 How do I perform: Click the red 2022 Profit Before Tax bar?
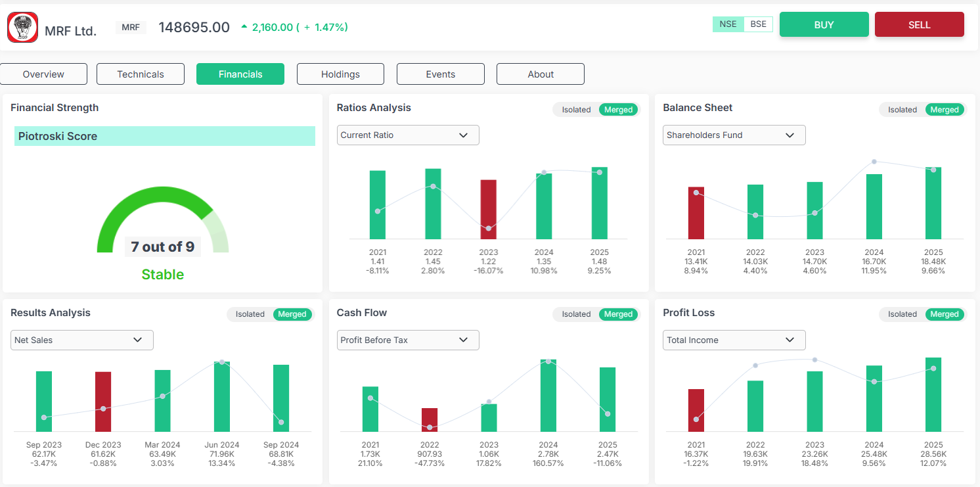[x=430, y=420]
